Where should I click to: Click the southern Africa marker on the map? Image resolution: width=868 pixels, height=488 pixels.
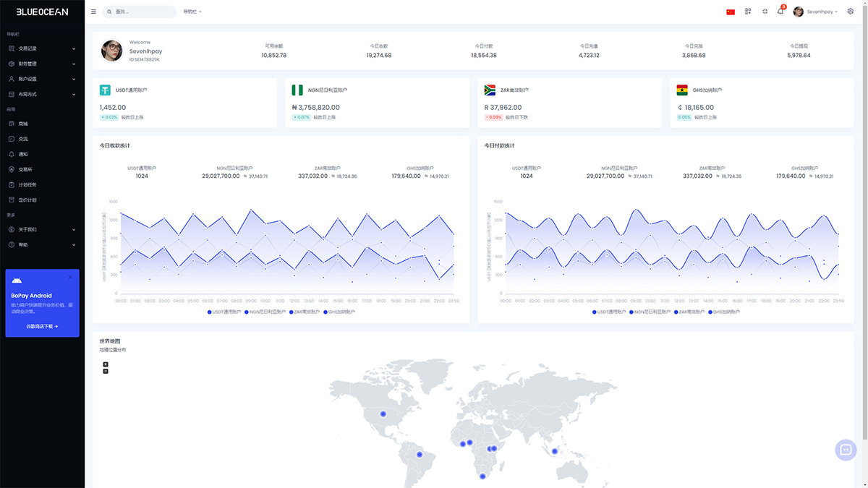tap(482, 476)
